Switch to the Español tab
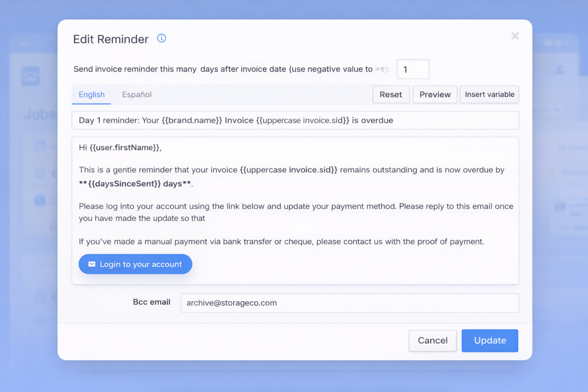Image resolution: width=588 pixels, height=392 pixels. pos(137,94)
